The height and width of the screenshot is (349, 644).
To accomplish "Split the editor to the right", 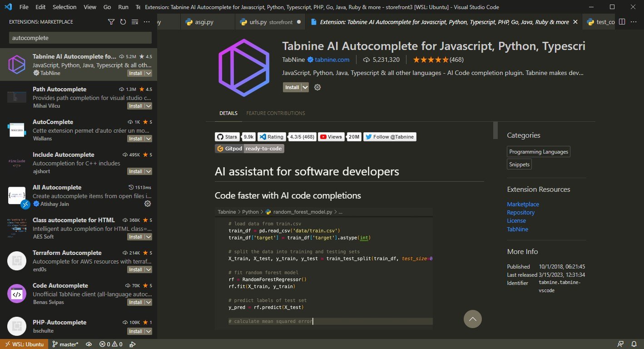I will coord(622,22).
